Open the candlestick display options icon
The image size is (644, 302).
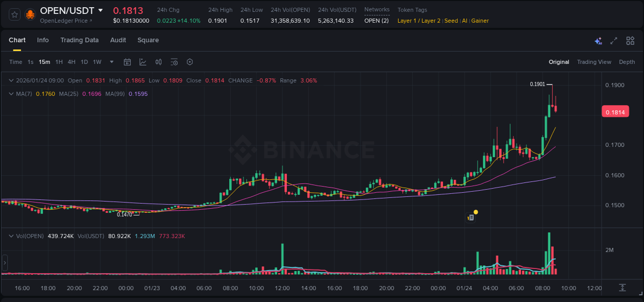click(158, 61)
